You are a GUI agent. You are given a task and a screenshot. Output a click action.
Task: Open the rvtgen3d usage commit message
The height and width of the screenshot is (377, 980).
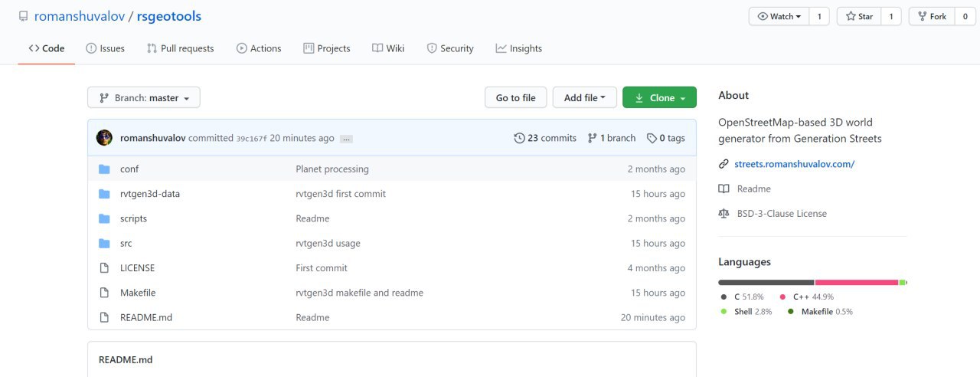[328, 243]
